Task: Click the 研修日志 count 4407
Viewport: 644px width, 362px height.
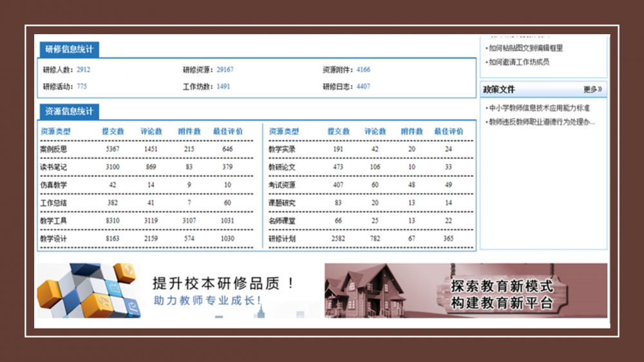Action: [363, 86]
